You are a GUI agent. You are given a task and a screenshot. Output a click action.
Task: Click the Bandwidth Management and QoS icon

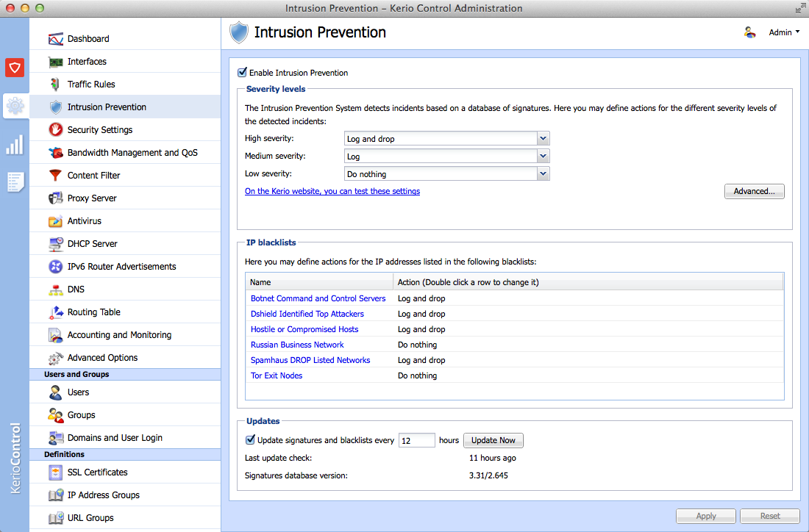coord(55,153)
